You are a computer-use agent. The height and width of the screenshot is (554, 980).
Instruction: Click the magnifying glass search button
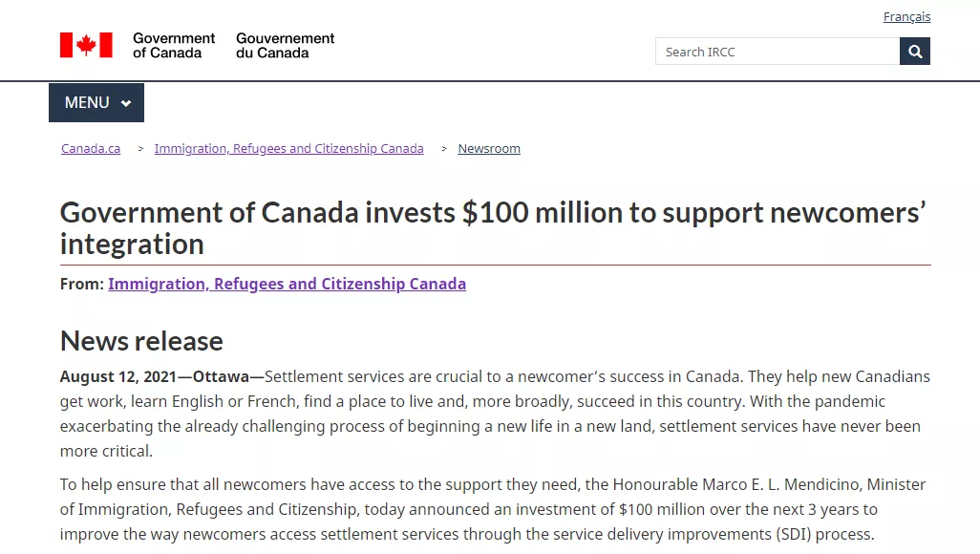click(914, 52)
